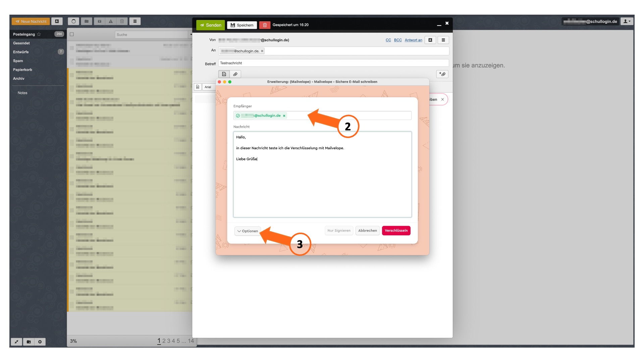Click the Neue Nachricht button
This screenshot has height=362, width=644.
[x=31, y=21]
